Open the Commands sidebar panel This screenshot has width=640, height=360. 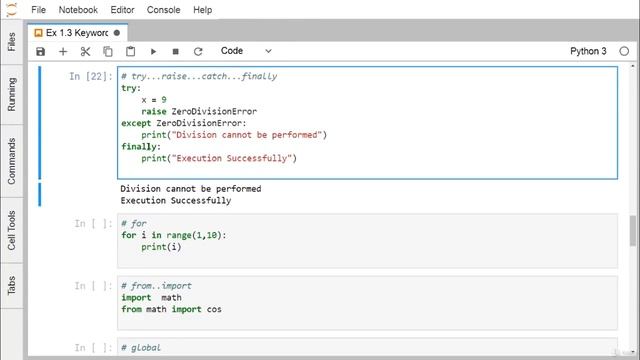click(11, 161)
